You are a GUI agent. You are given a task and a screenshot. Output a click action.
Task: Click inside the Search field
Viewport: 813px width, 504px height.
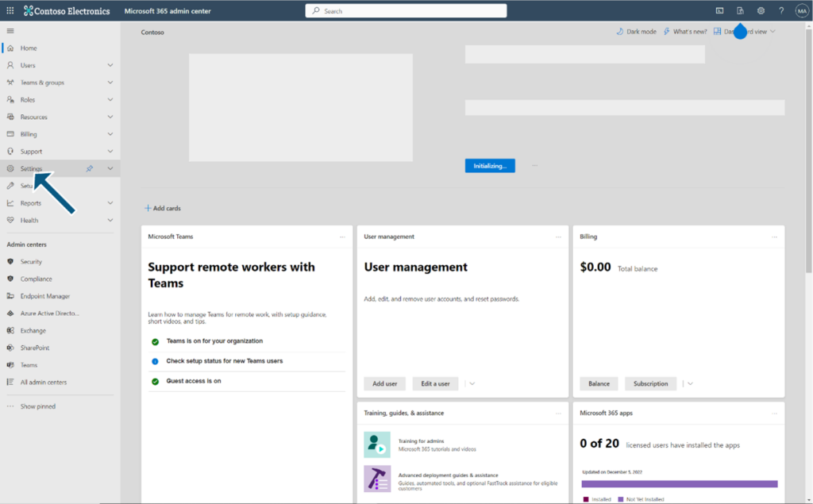point(406,10)
